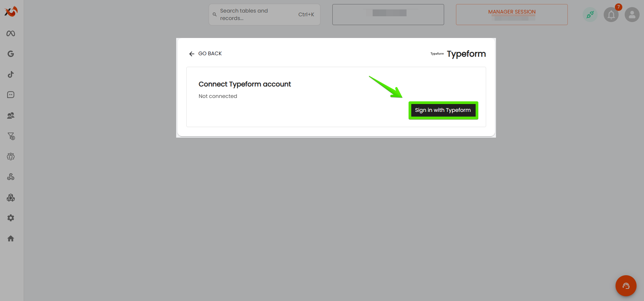The image size is (644, 301).
Task: Open settings gear in sidebar
Action: coord(11,218)
